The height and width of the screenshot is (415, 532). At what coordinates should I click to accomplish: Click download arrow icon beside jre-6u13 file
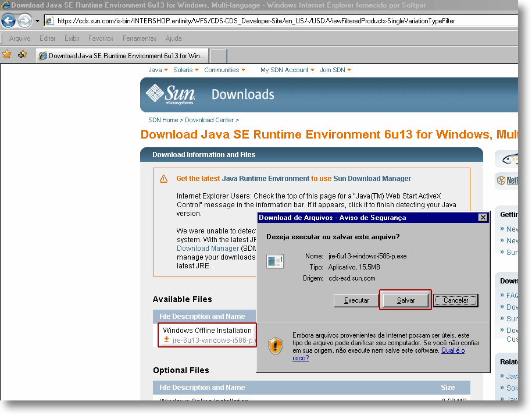(x=167, y=339)
